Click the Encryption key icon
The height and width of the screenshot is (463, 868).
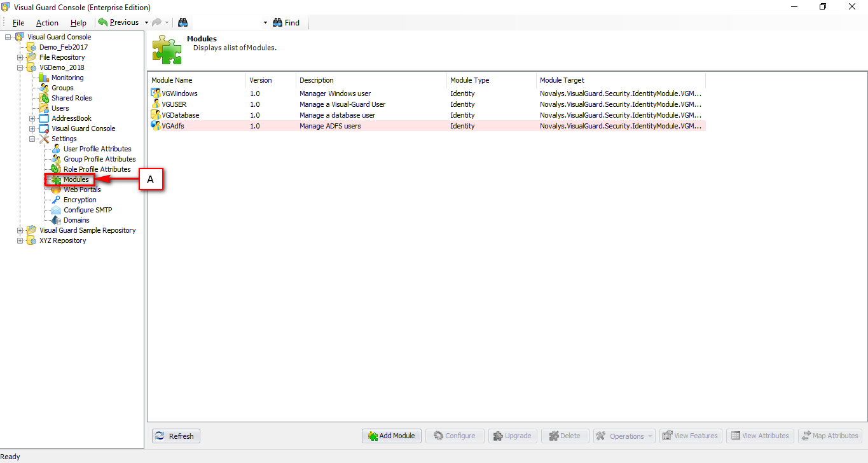click(x=56, y=200)
